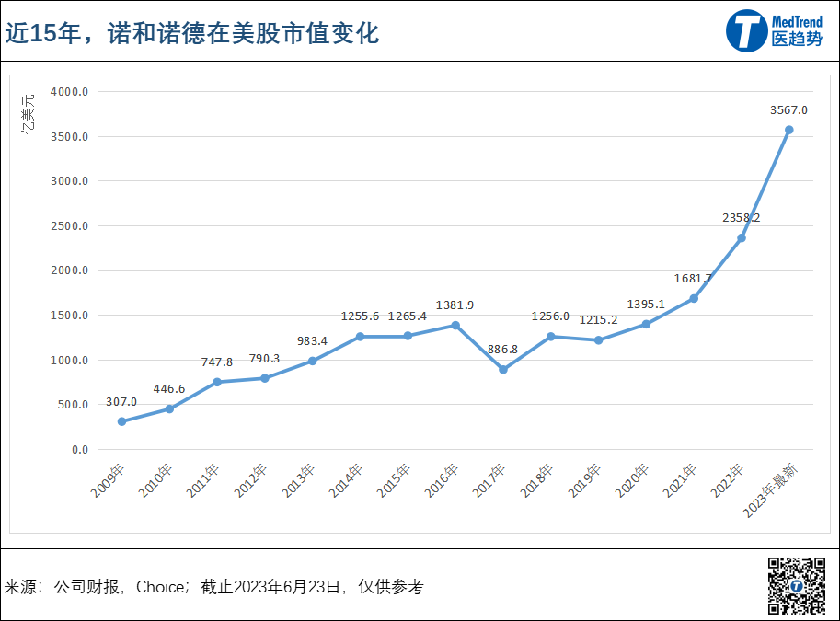Click the 2023年最新 x-axis label
The image size is (840, 621).
tap(770, 490)
